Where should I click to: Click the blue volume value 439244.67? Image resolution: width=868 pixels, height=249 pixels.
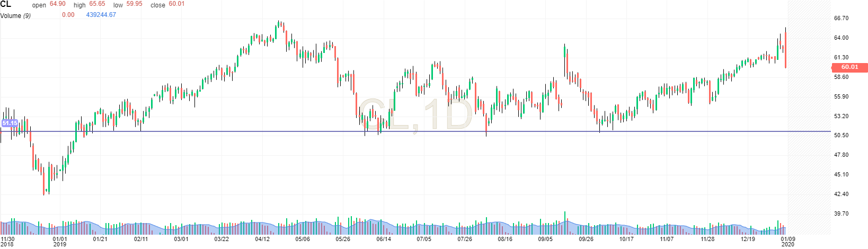(101, 15)
